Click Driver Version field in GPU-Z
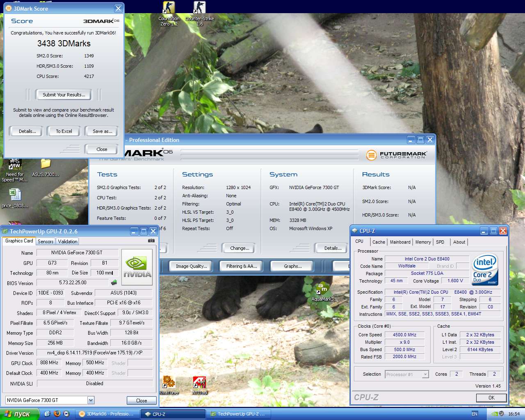Screen dimensions: 525x420 tap(94, 353)
